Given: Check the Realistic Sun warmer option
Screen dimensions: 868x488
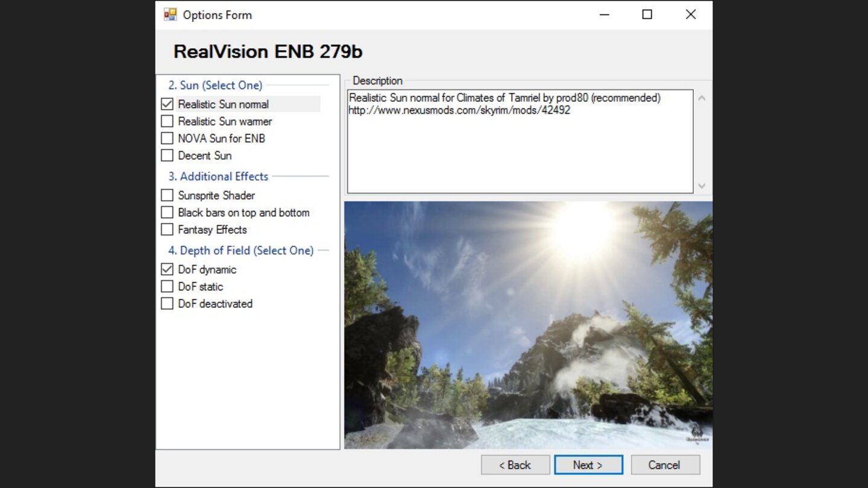Looking at the screenshot, I should pyautogui.click(x=167, y=121).
